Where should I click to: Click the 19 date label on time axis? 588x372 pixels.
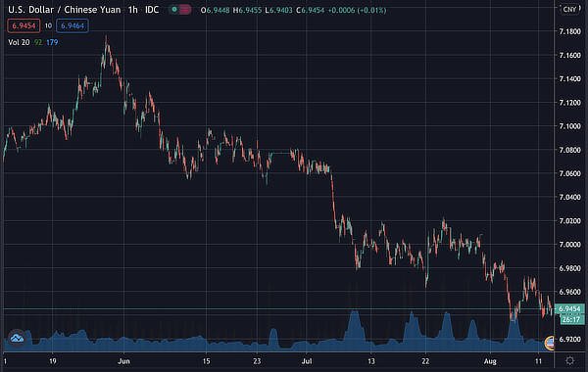pyautogui.click(x=53, y=361)
